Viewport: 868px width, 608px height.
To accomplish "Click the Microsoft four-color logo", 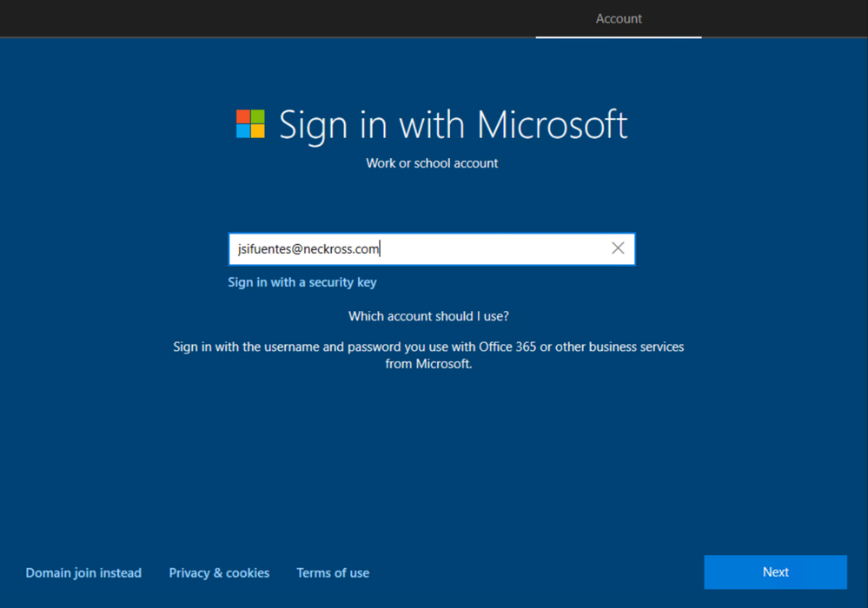I will pyautogui.click(x=250, y=123).
